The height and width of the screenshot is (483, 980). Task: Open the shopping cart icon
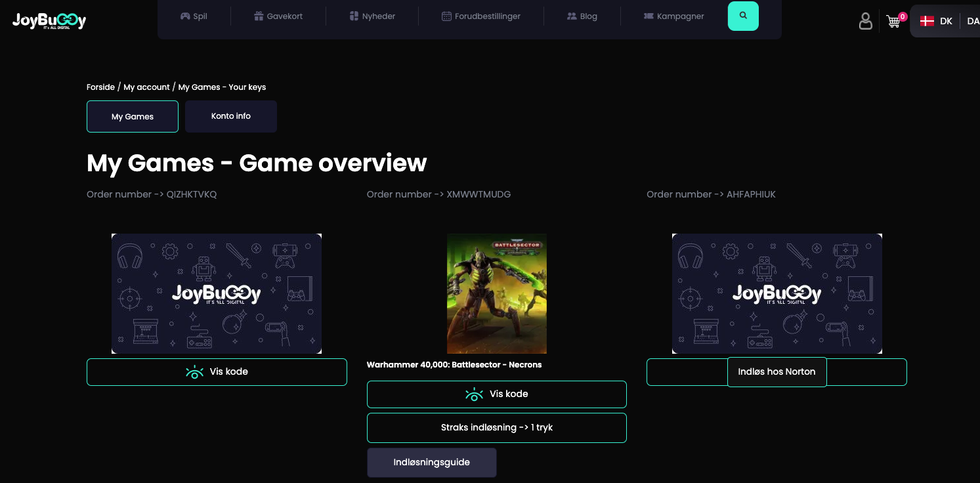pos(893,21)
